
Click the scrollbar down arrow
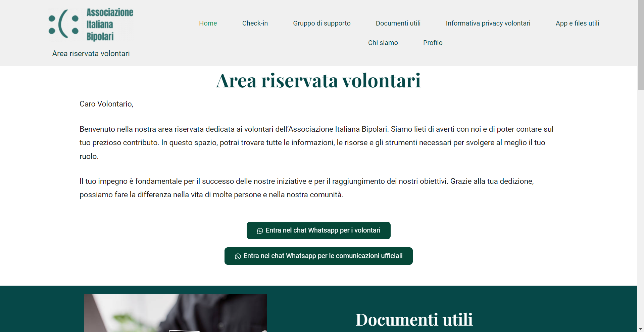pyautogui.click(x=641, y=329)
